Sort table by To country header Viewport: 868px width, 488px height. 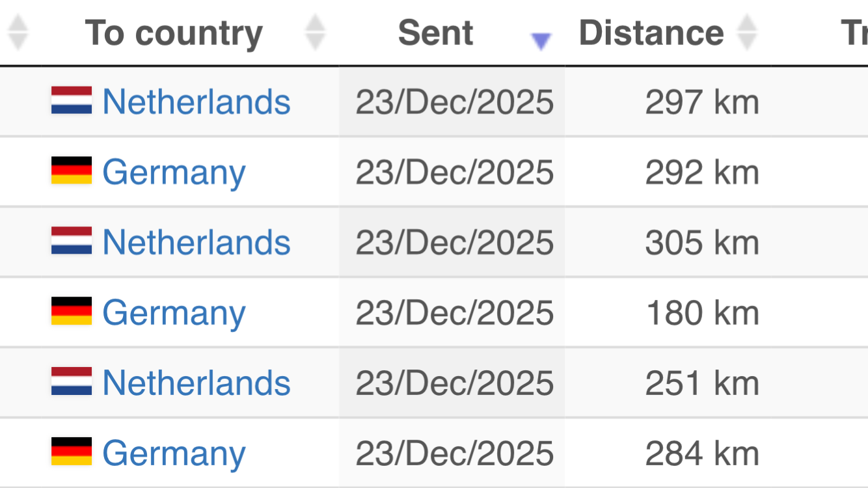(x=174, y=33)
